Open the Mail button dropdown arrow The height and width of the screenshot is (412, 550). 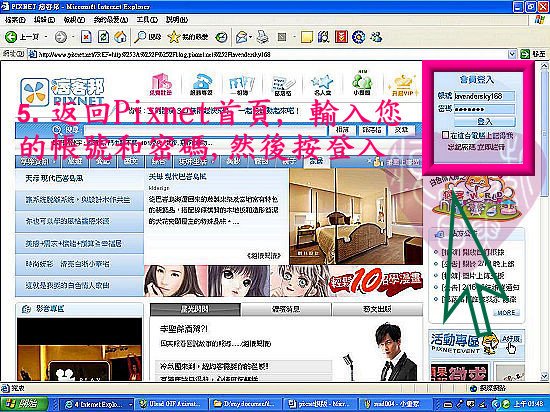(251, 37)
